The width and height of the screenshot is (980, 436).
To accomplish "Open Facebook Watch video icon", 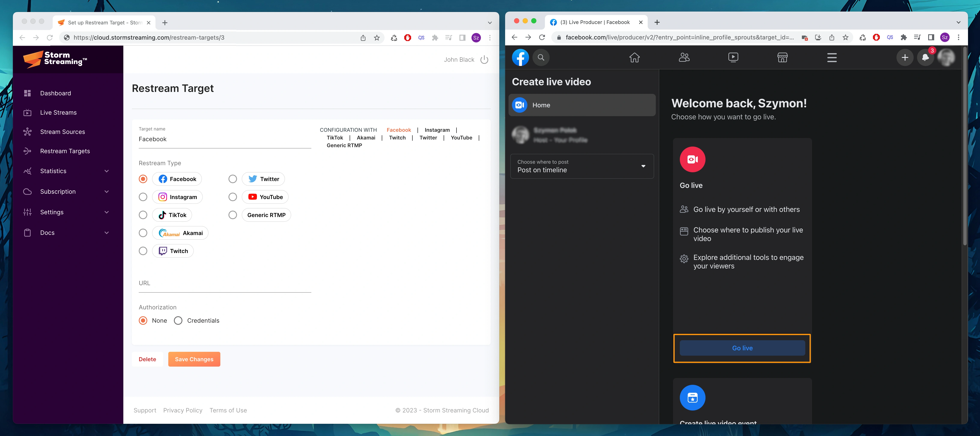I will tap(733, 57).
